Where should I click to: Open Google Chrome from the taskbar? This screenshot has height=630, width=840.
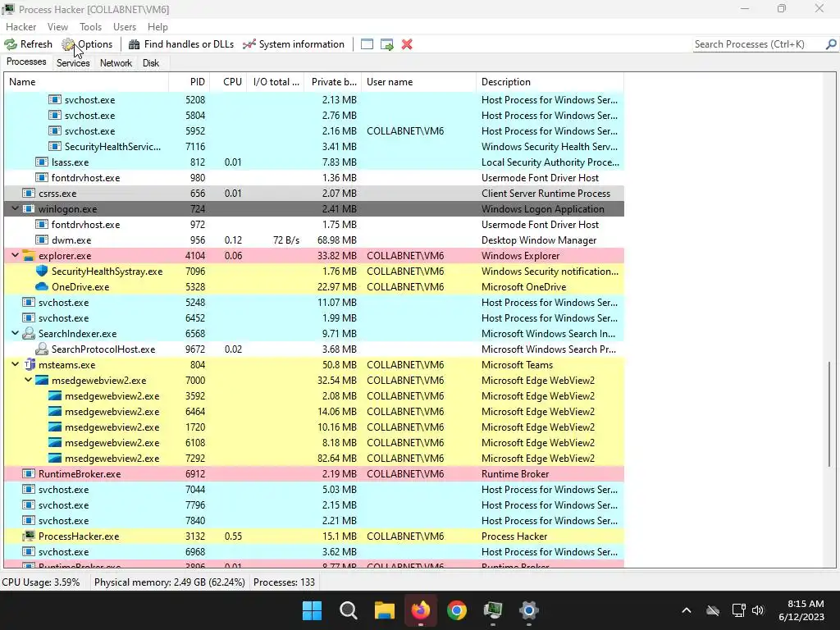point(456,610)
